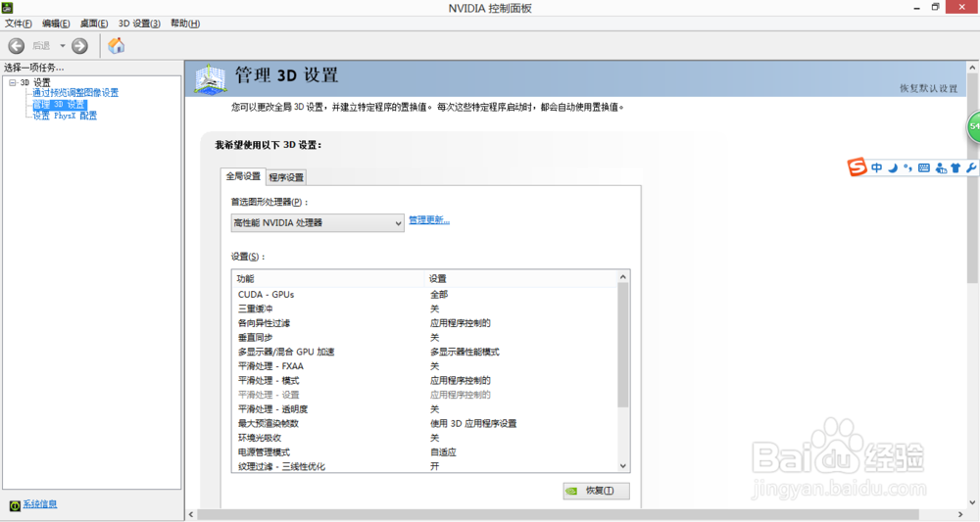The image size is (980, 522).
Task: Open the 首选图形处理器 dropdown
Action: [x=318, y=223]
